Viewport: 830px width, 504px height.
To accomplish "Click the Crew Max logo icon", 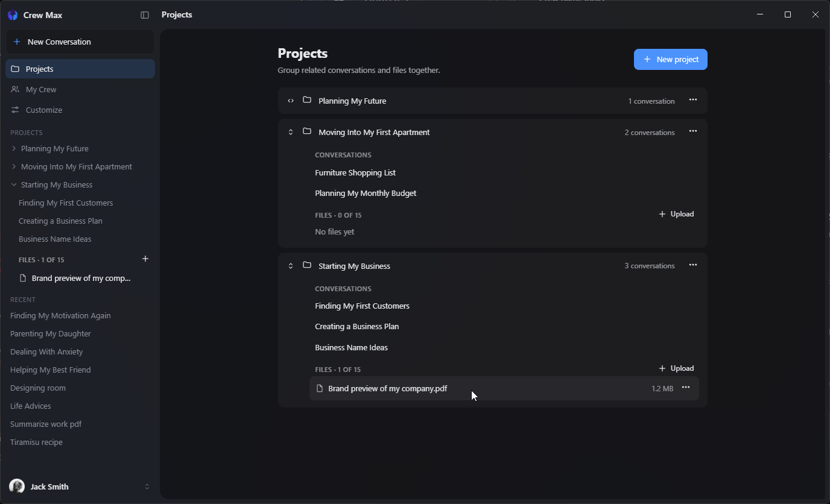I will point(13,15).
